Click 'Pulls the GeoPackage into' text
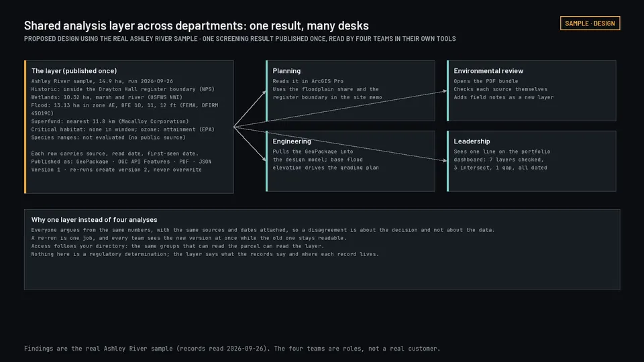 313,152
